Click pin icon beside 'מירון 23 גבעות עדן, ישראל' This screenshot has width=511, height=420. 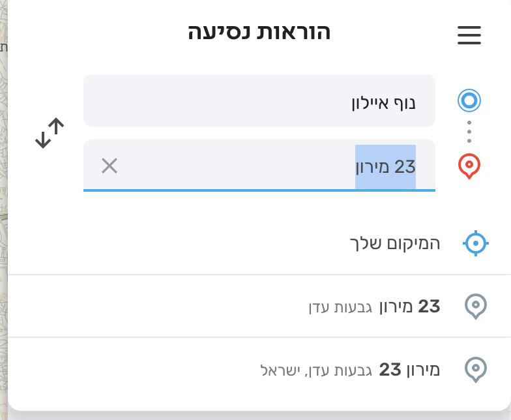coord(475,369)
